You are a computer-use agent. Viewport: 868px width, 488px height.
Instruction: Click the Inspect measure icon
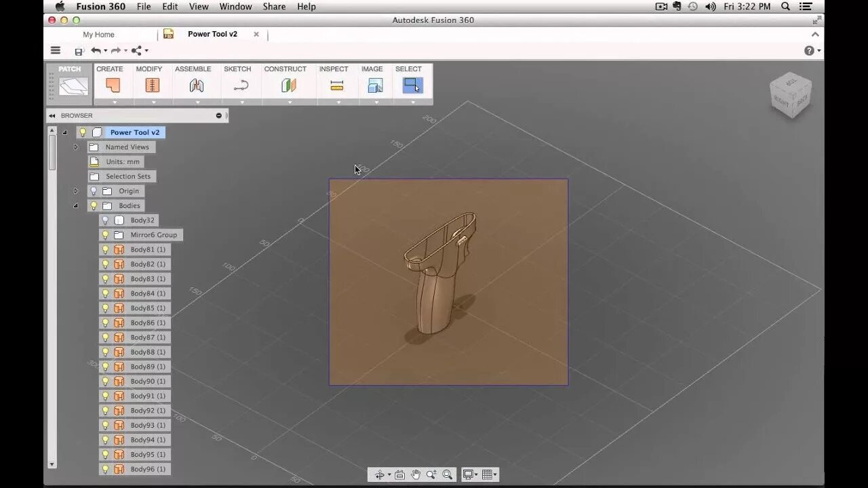[337, 85]
